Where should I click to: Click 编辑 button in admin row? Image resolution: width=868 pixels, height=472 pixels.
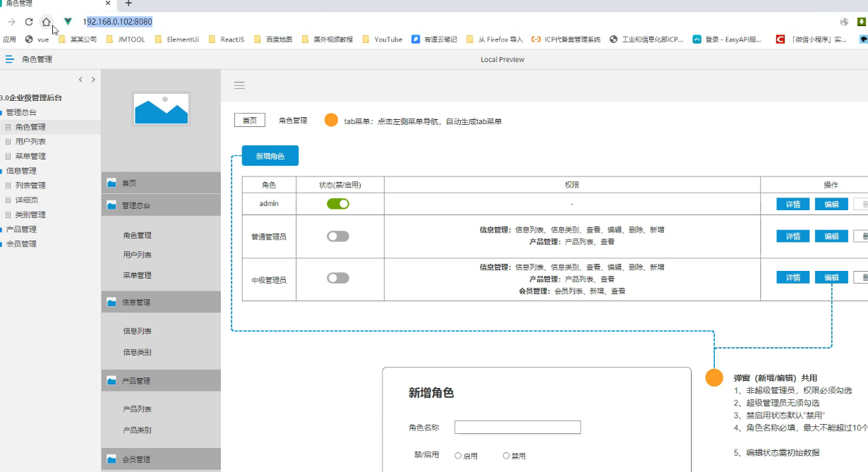click(x=831, y=204)
